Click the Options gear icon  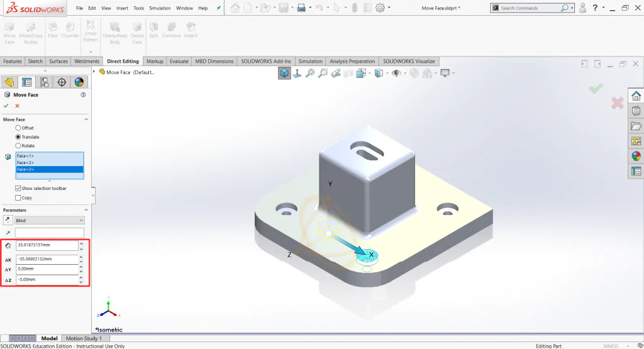click(x=380, y=8)
